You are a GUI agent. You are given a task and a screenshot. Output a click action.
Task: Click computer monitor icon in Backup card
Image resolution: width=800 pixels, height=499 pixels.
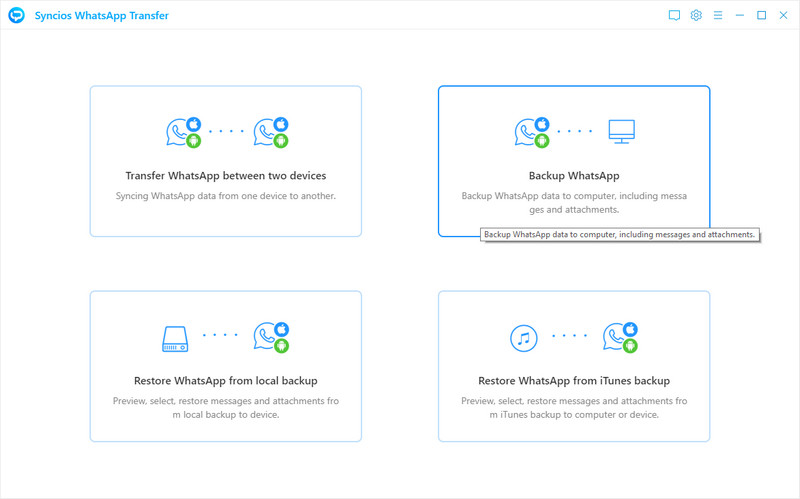tap(621, 132)
